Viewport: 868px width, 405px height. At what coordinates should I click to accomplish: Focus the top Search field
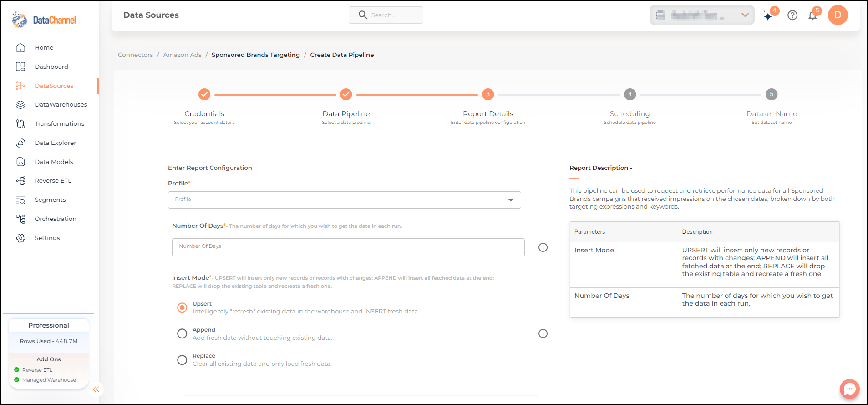(x=386, y=15)
